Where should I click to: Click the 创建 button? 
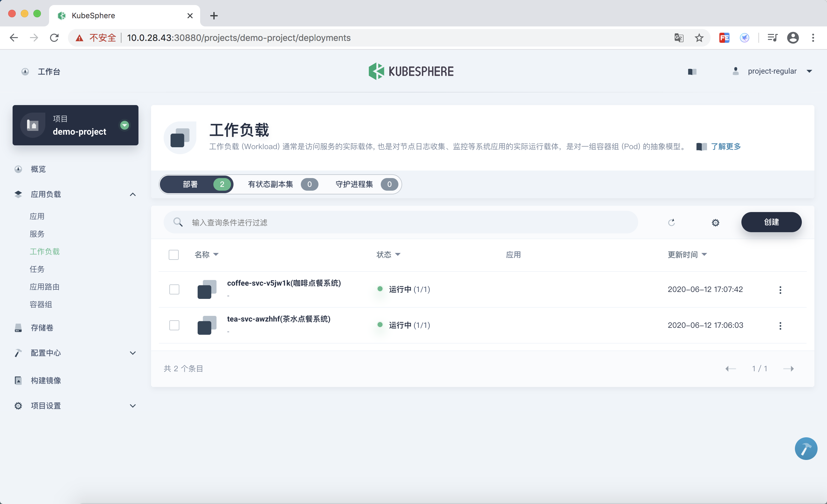click(x=771, y=222)
